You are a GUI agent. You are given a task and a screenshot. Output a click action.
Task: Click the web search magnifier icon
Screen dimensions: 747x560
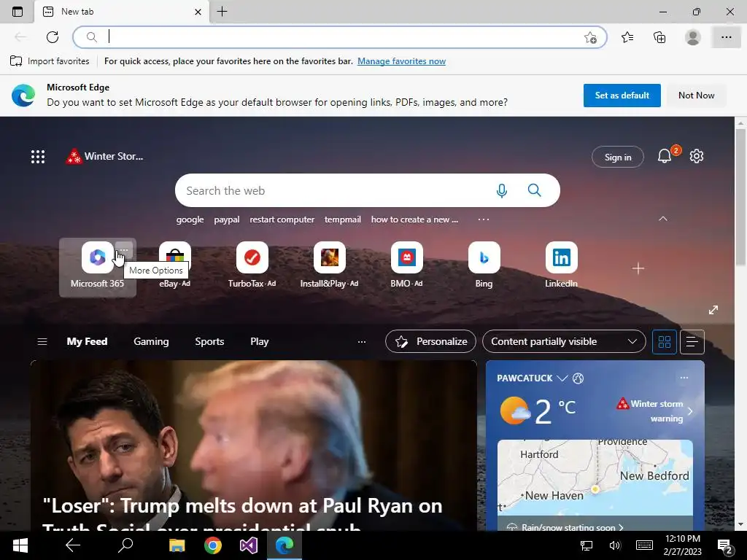535,190
